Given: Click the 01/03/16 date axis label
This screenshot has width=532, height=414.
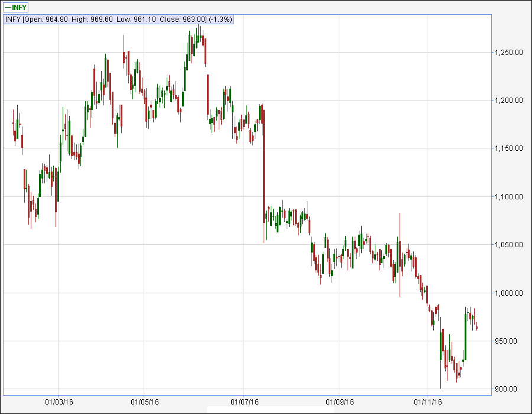Looking at the screenshot, I should point(58,402).
